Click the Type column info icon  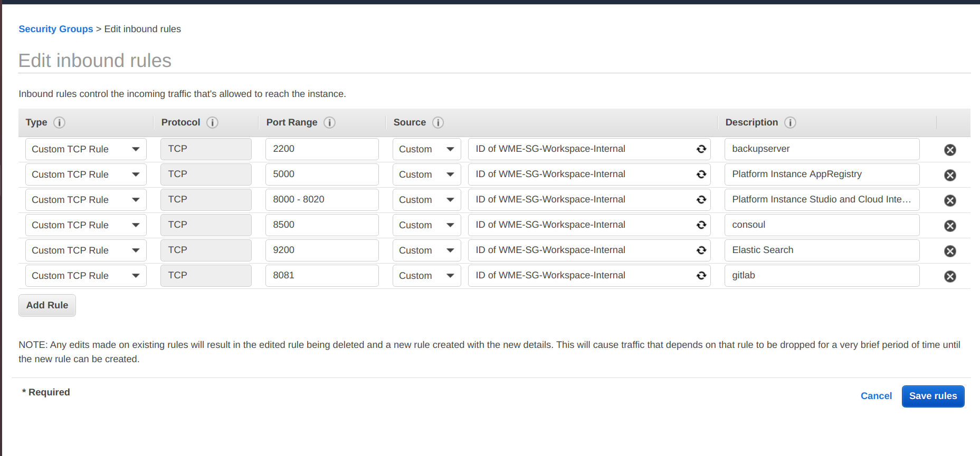point(60,122)
